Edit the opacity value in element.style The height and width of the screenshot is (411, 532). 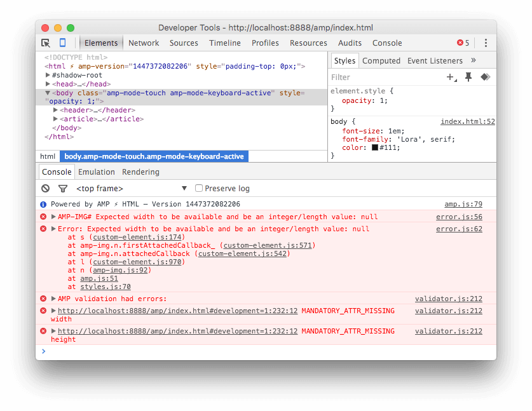383,100
